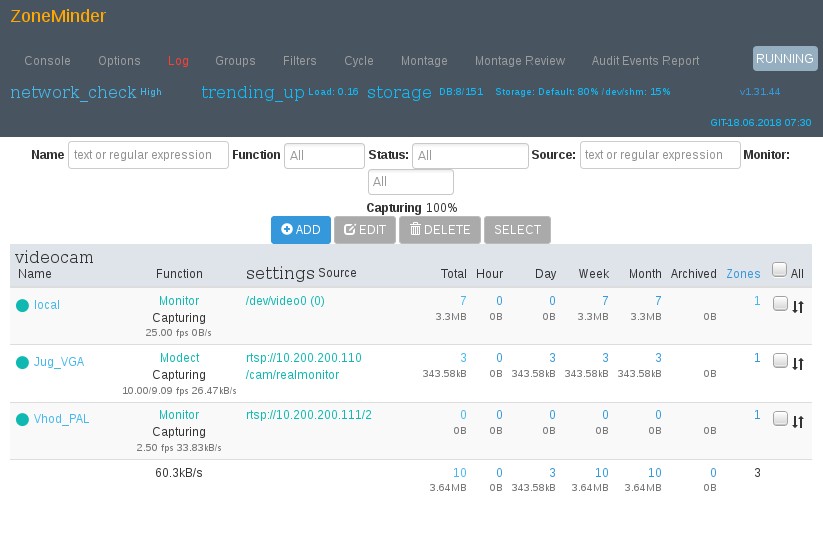Click the DB:8/151 indicator
The height and width of the screenshot is (541, 823).
click(x=461, y=92)
